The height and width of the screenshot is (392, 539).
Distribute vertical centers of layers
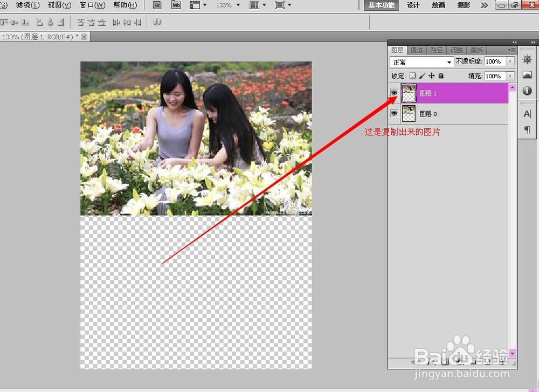[91, 22]
